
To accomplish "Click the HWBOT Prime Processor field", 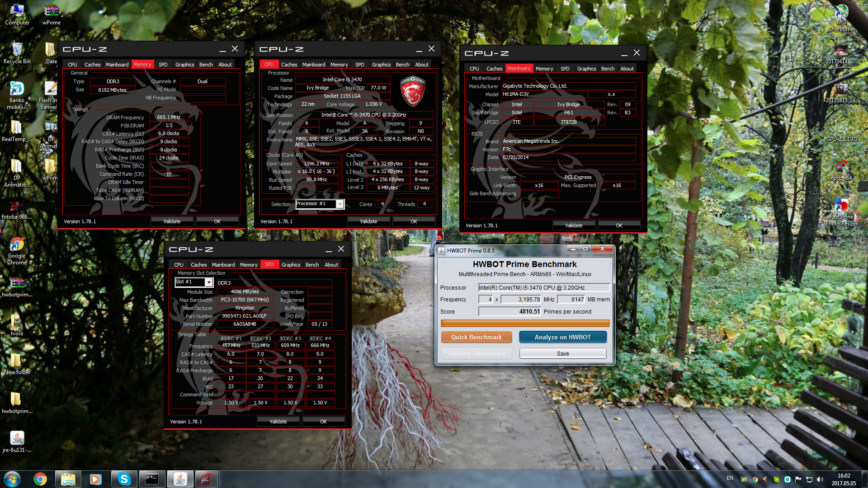I will click(x=544, y=288).
